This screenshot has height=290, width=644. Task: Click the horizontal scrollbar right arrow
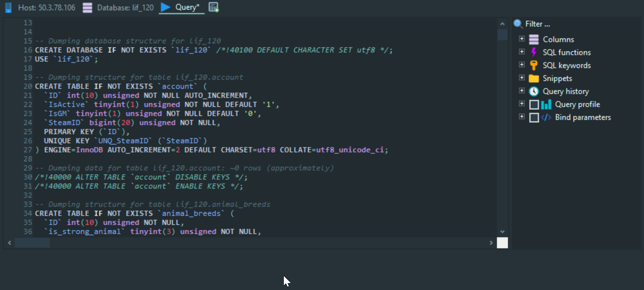(x=491, y=243)
